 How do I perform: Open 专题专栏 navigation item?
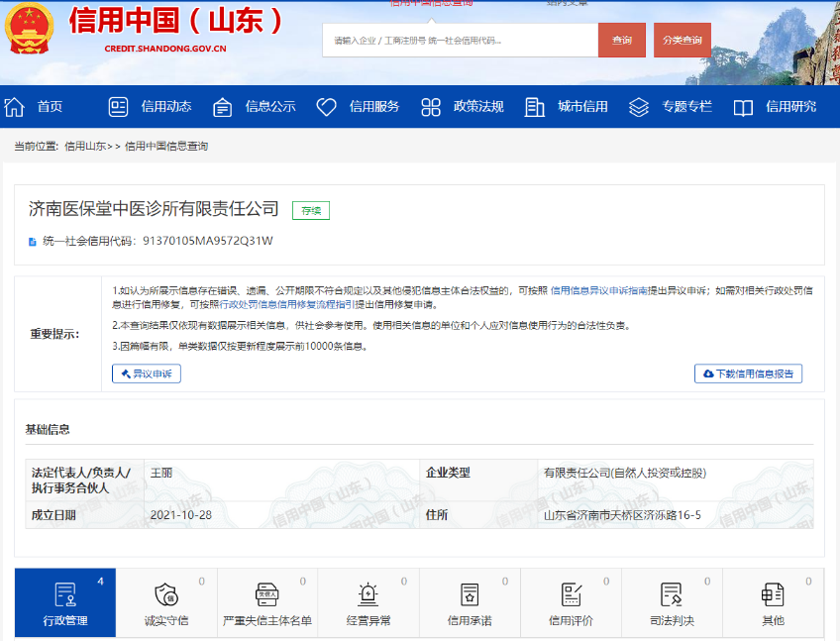686,107
